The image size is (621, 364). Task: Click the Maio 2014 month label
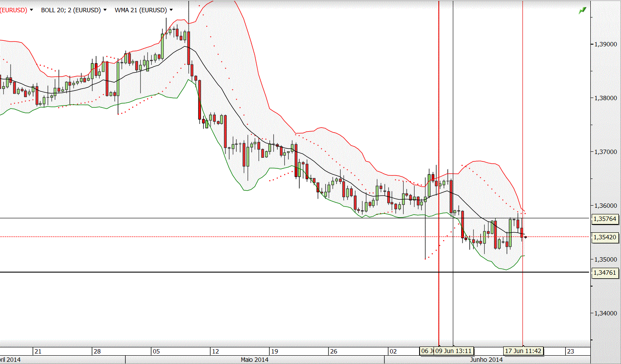(254, 360)
